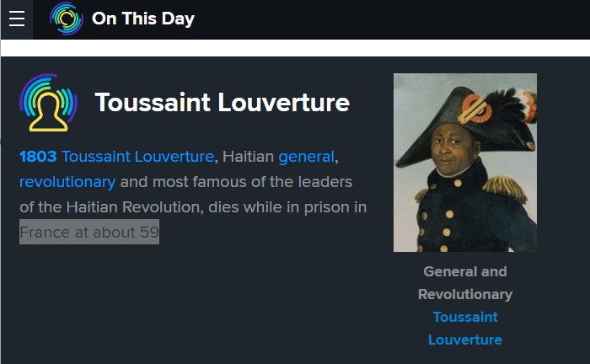Open the 'revolutionary' link in the description
Image resolution: width=590 pixels, height=364 pixels.
click(67, 182)
